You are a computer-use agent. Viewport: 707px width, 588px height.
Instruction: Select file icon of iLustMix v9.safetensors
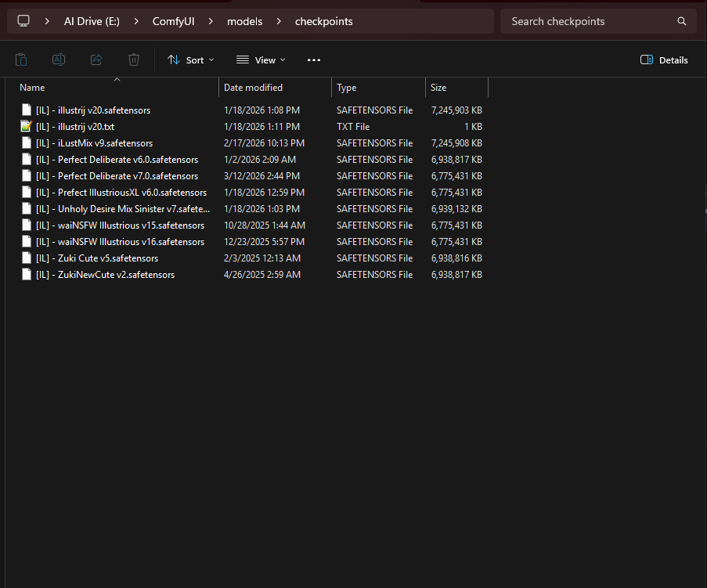point(27,143)
